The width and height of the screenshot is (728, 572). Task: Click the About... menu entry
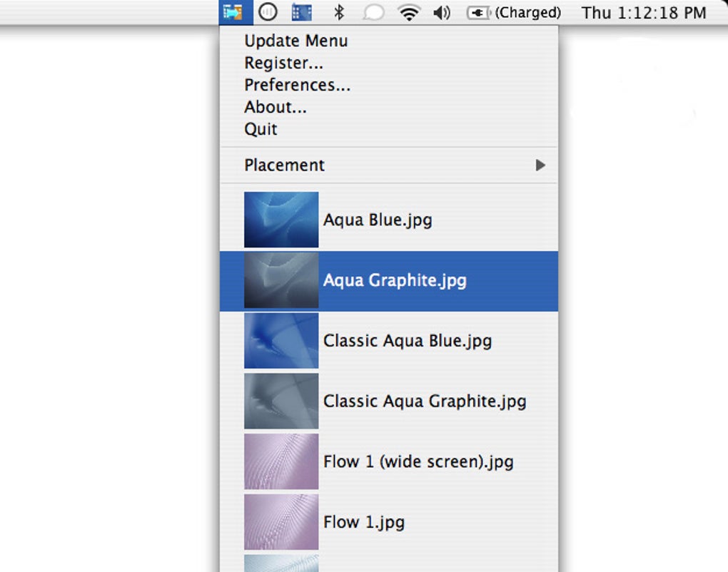[275, 107]
